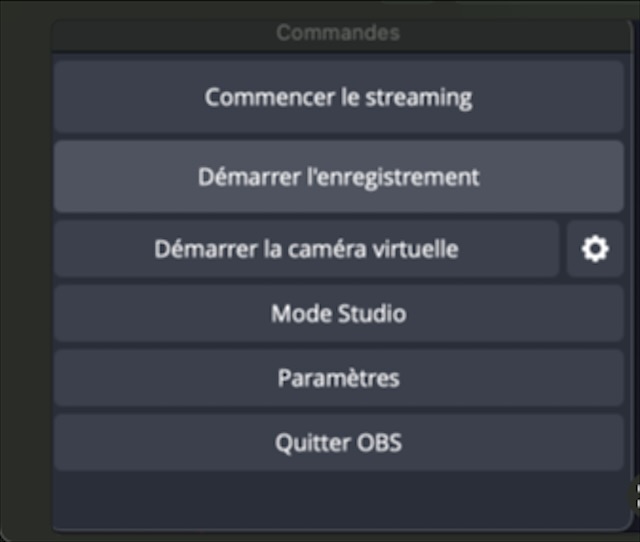Enable the virtual camera output
The height and width of the screenshot is (542, 640).
click(x=306, y=249)
